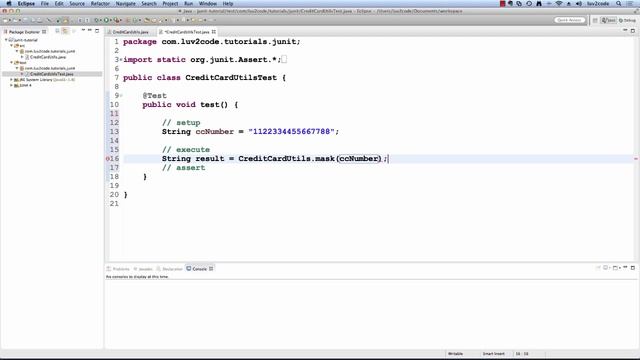Viewport: 640px width, 360px height.
Task: Click the Open Perspective icon
Action: pos(595,20)
